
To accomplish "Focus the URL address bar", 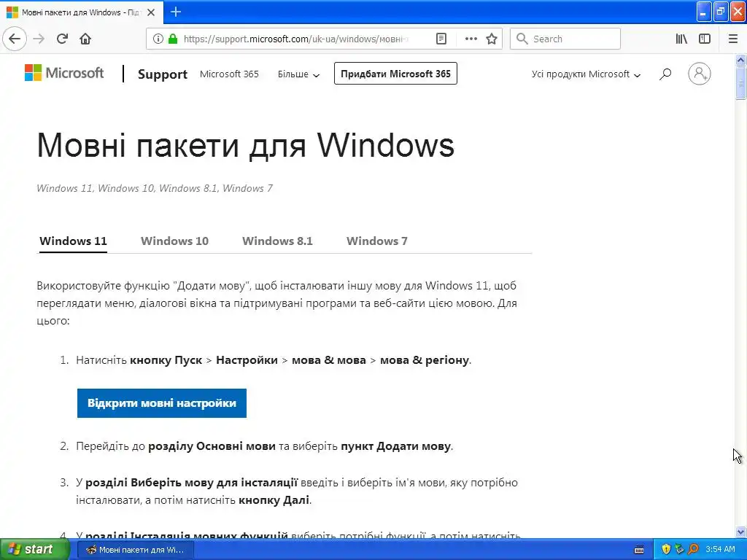I will pyautogui.click(x=295, y=39).
